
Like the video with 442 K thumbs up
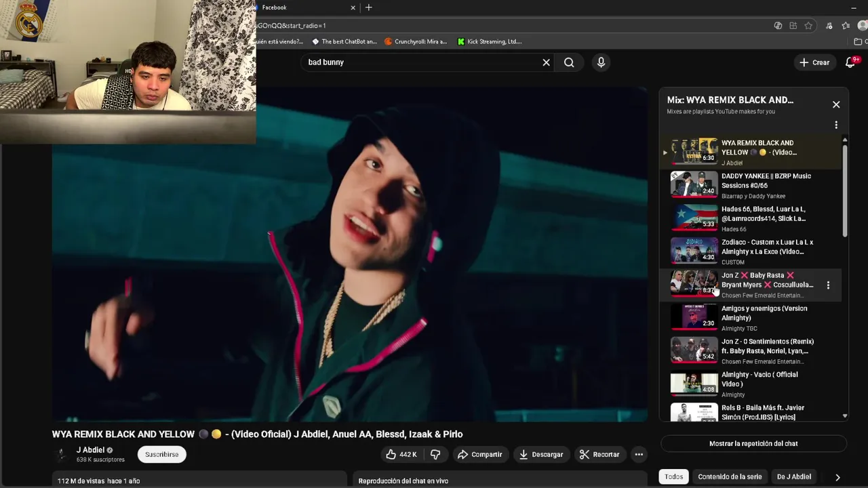tap(401, 454)
